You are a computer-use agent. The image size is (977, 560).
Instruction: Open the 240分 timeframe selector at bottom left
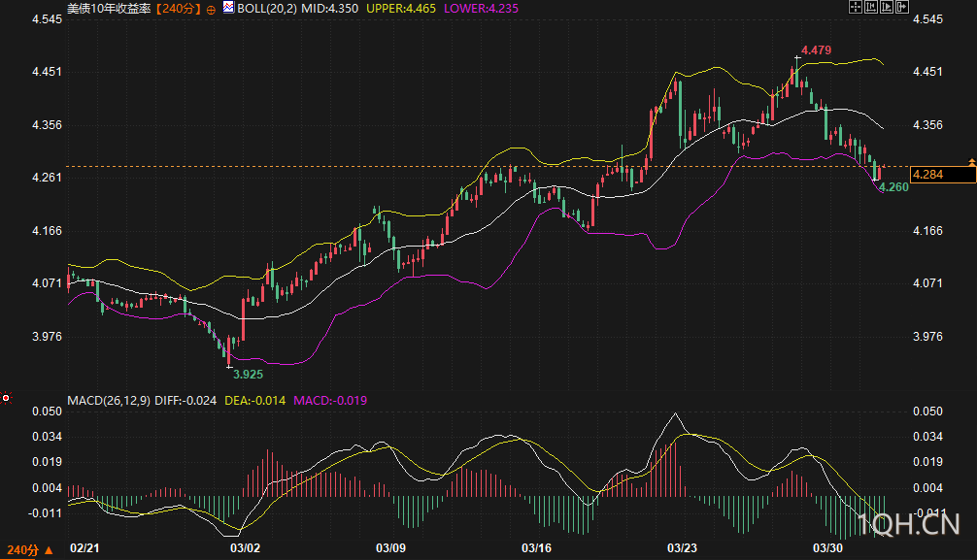click(x=26, y=550)
